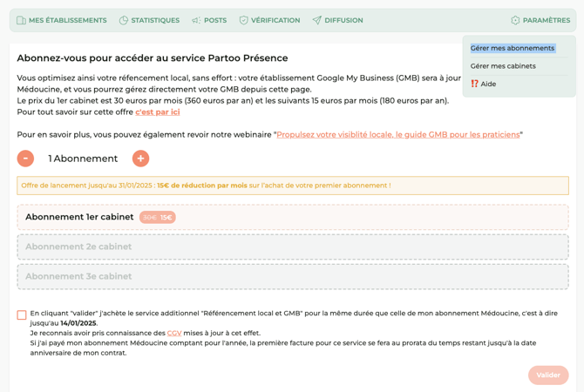Decrease subscription count with minus button
584x392 pixels.
[x=25, y=159]
